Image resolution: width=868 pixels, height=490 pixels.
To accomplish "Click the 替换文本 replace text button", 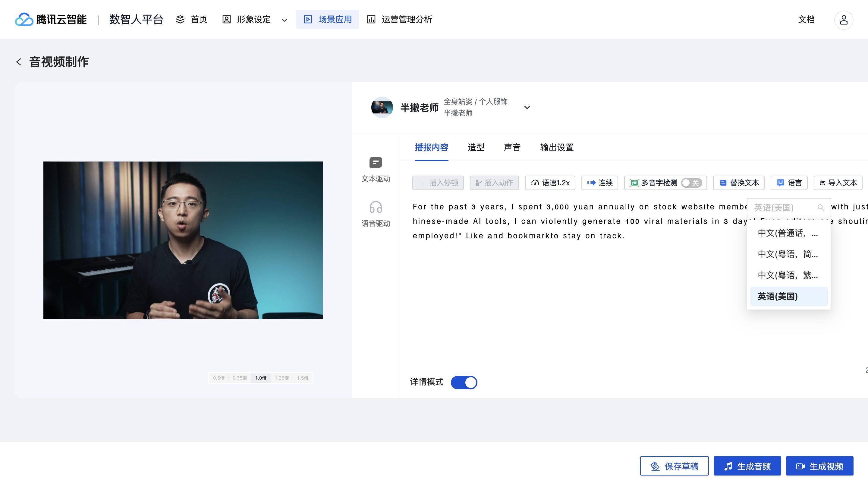I will (739, 183).
